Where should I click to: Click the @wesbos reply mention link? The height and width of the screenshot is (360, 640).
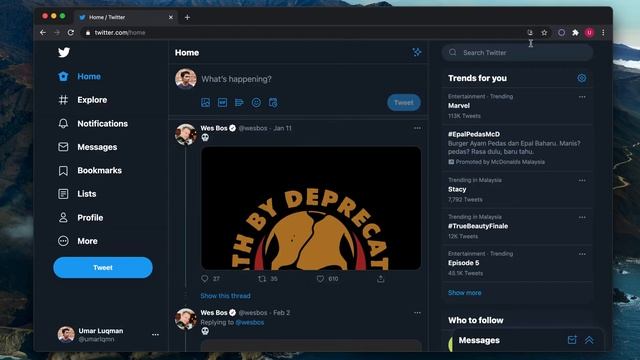[250, 322]
